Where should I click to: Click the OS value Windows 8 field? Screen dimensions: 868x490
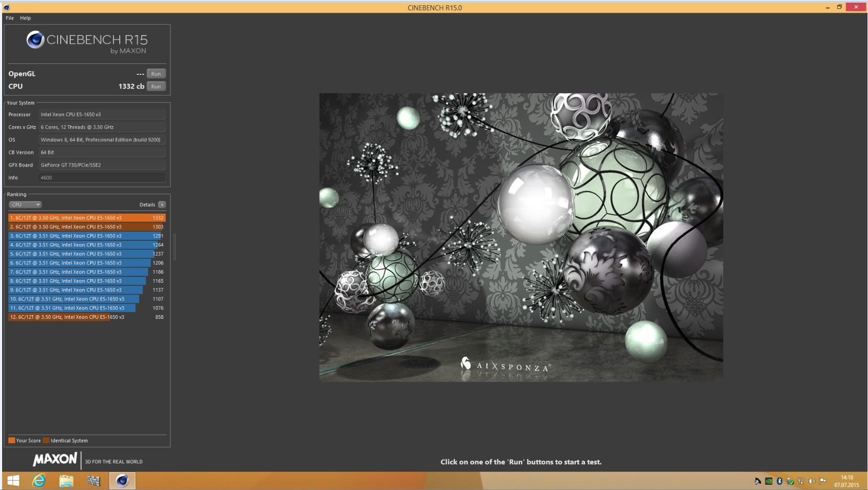coord(102,140)
